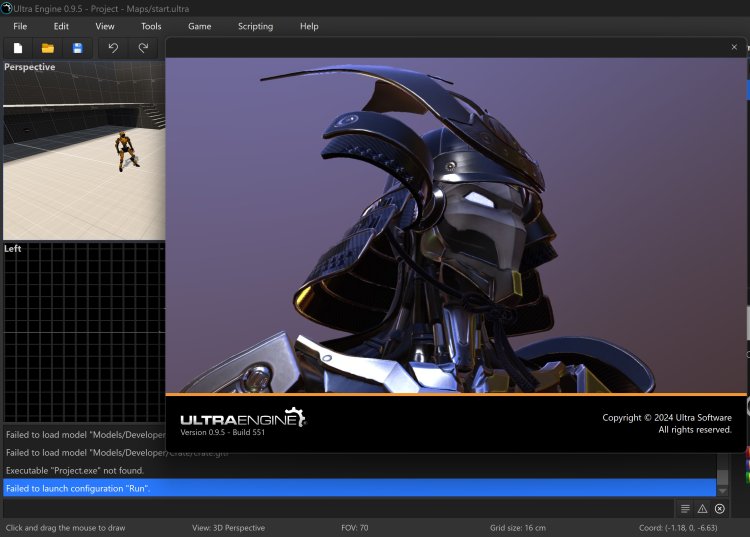This screenshot has width=750, height=537.
Task: Open the Game menu
Action: coord(200,26)
